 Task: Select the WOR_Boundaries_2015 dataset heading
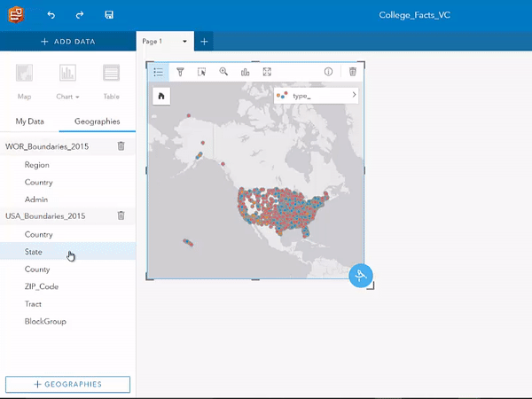tap(47, 146)
